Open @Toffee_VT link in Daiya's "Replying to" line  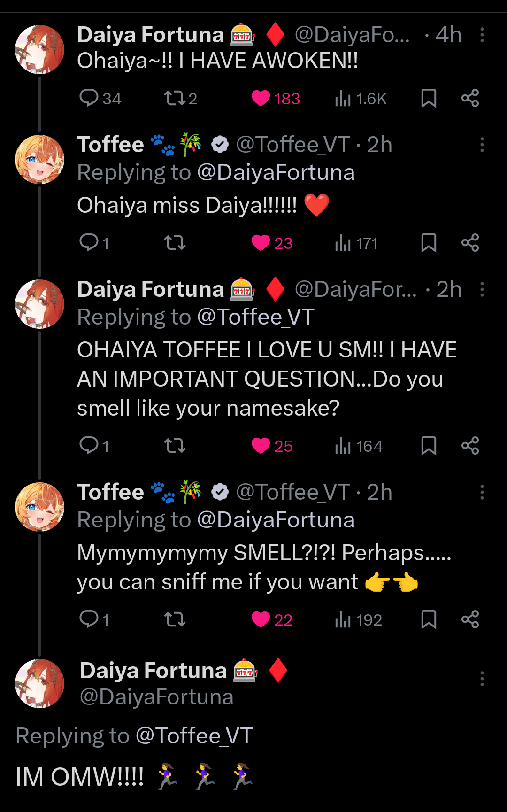tap(256, 317)
